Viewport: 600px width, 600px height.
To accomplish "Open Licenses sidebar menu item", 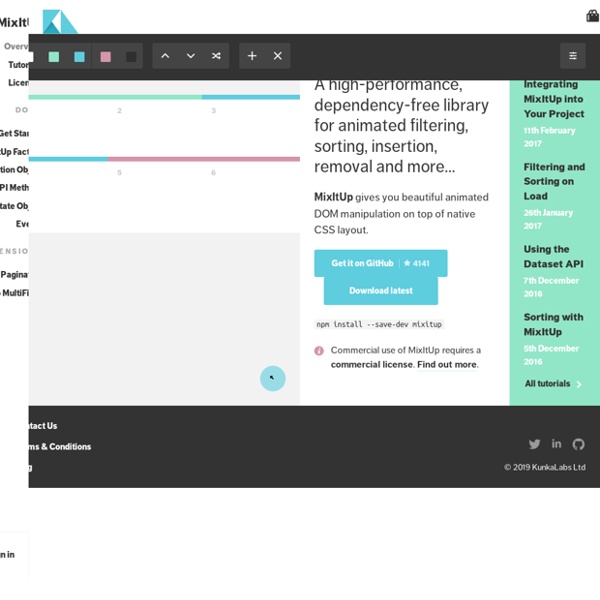I will click(18, 83).
